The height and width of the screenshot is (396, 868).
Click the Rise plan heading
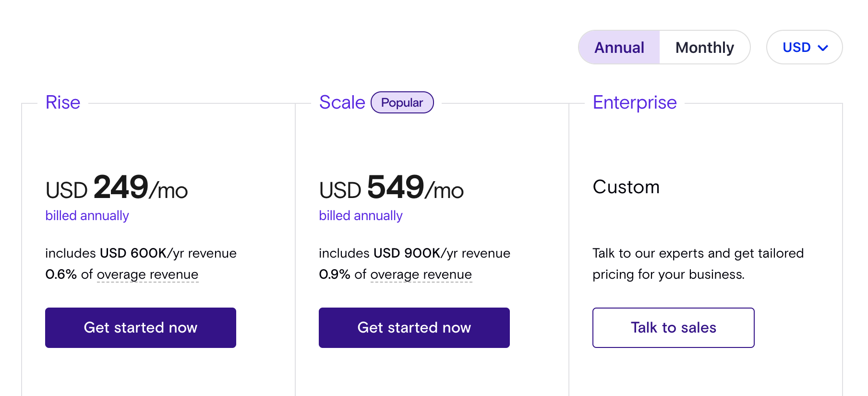[62, 102]
